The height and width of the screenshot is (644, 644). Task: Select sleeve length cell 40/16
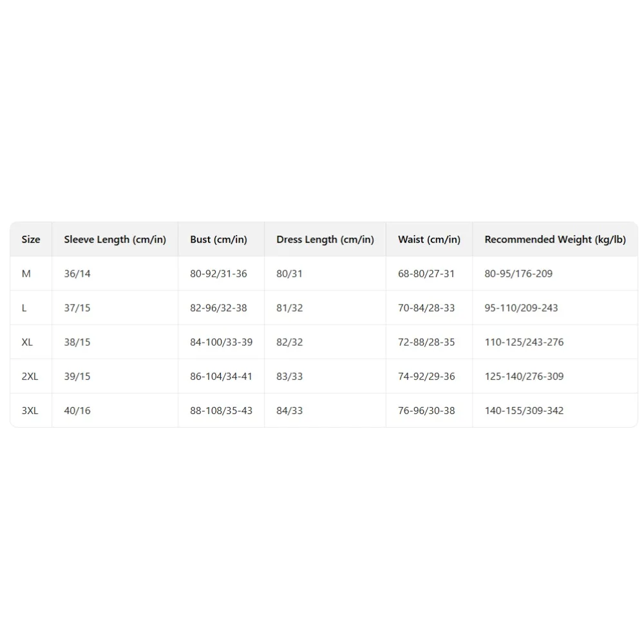coord(77,410)
